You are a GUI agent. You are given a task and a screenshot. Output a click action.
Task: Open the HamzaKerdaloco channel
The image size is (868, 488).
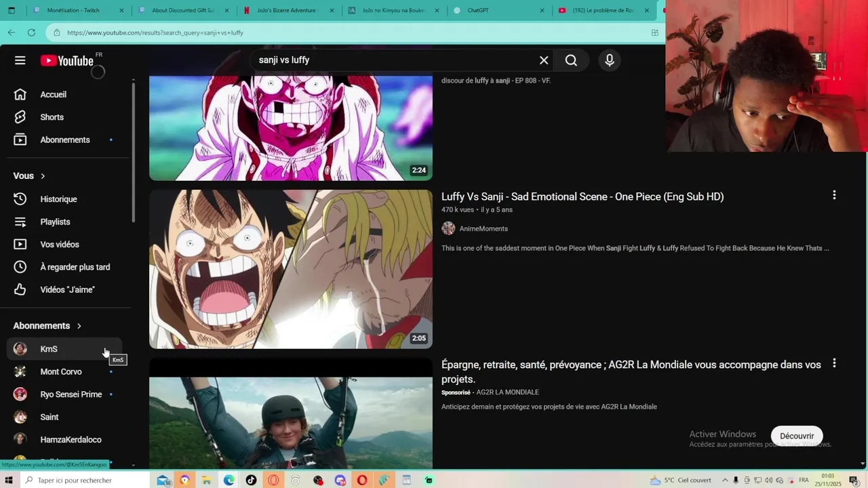click(x=64, y=440)
